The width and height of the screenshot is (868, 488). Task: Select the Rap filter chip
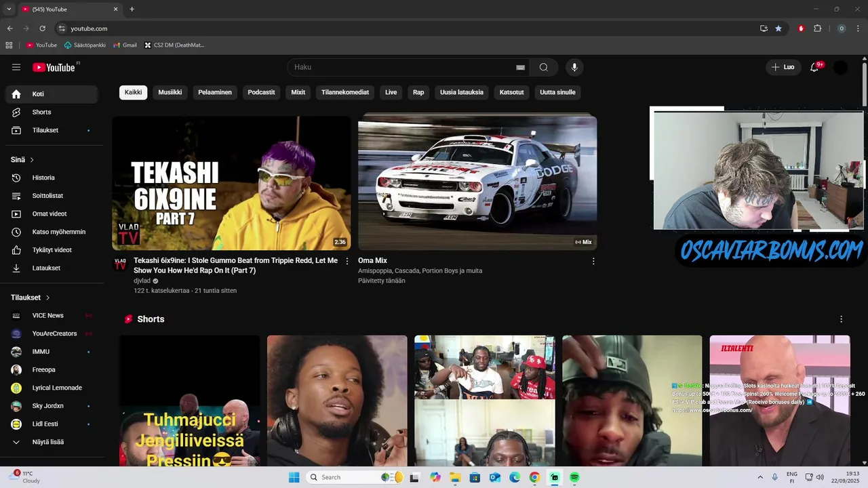[x=418, y=92]
